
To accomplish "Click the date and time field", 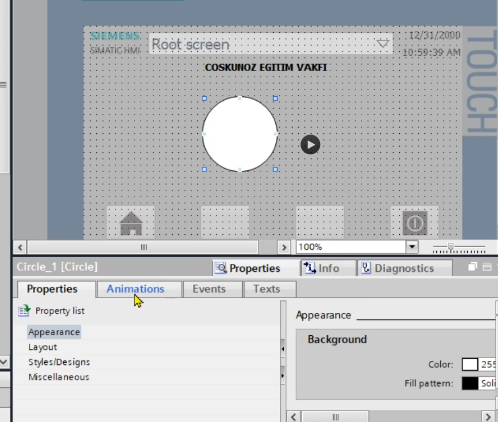I will pyautogui.click(x=431, y=44).
